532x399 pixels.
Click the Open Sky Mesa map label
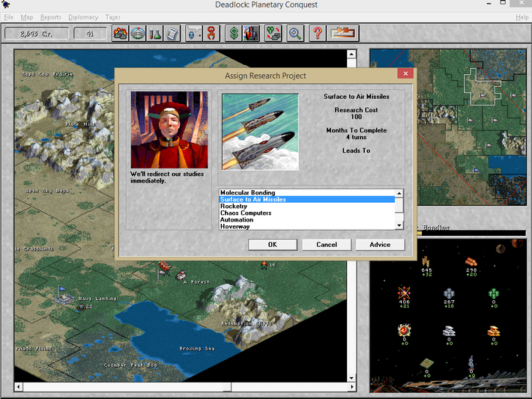pyautogui.click(x=47, y=191)
